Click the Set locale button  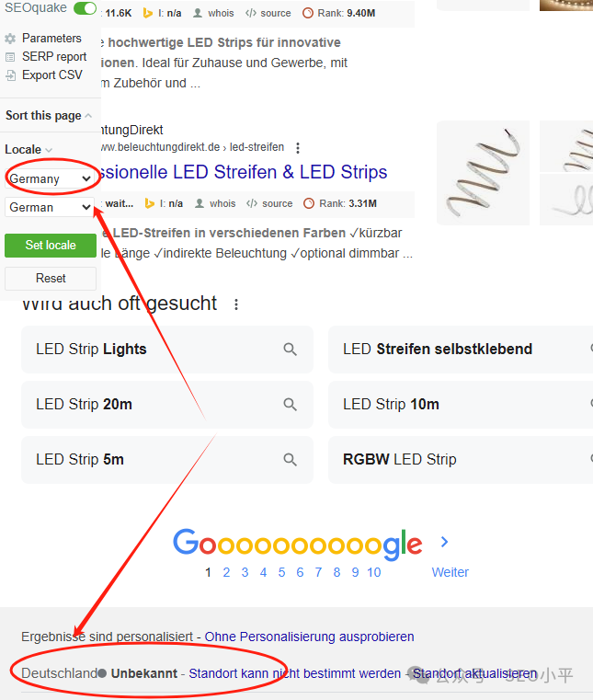[x=51, y=246]
